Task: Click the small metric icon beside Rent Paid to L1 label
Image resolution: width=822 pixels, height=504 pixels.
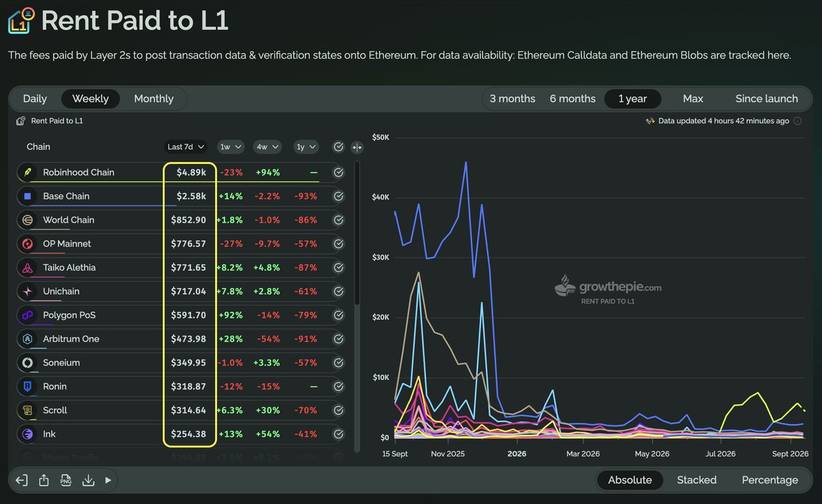Action: click(21, 121)
